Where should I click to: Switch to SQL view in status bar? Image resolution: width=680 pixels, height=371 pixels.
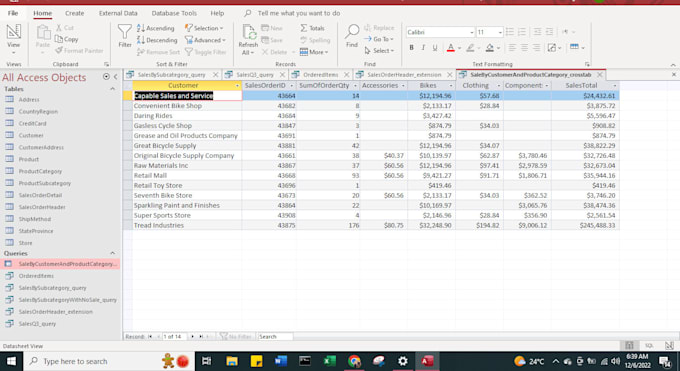pos(649,345)
